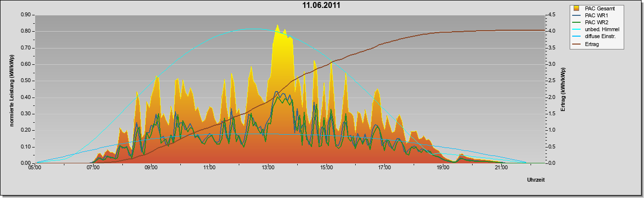Click the 0.5 right axis value

coord(551,147)
